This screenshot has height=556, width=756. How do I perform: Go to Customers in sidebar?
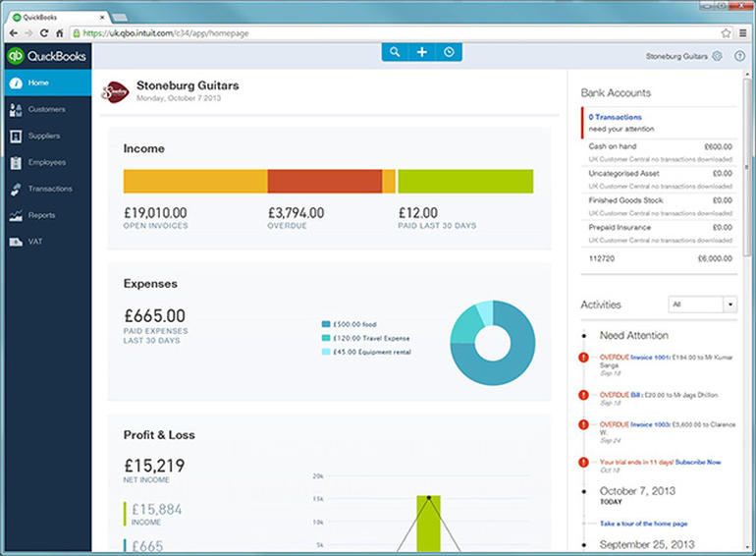[46, 109]
